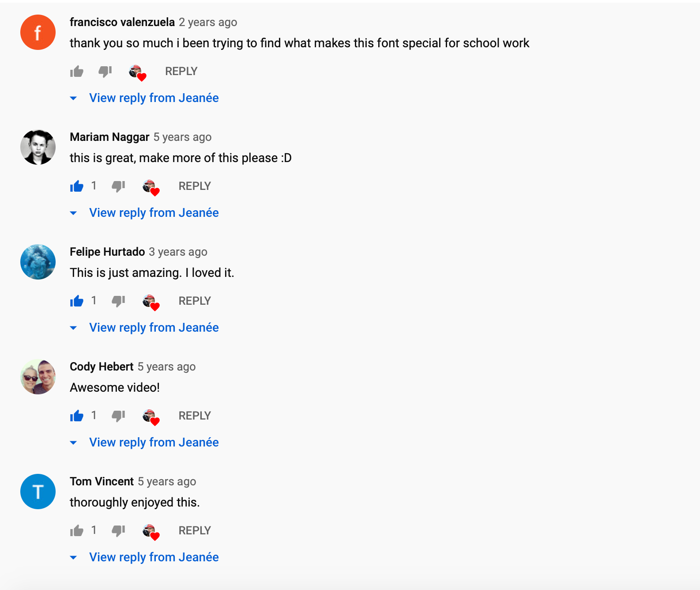Dislike francisco valenzuela's comment

(105, 72)
